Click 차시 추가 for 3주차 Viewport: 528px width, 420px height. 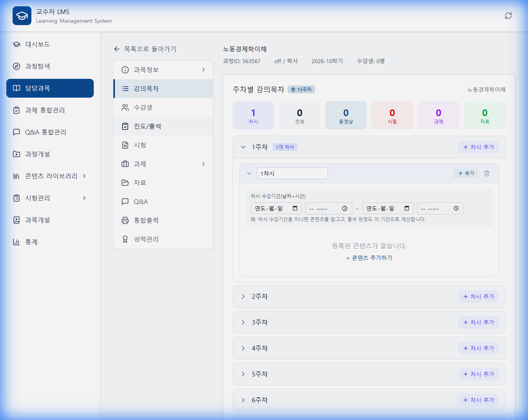(x=478, y=322)
